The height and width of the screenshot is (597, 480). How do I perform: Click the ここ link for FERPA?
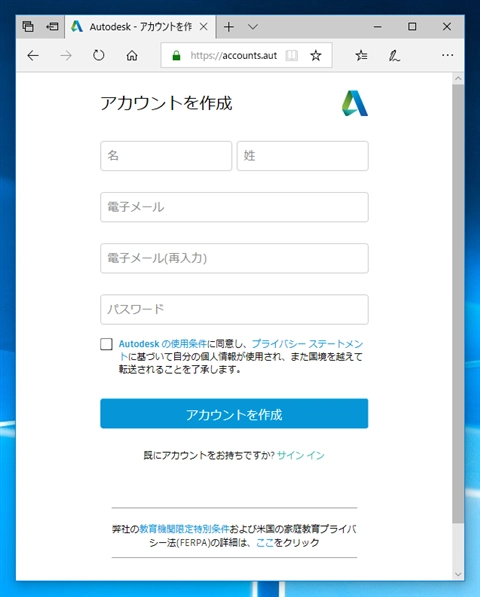click(x=265, y=543)
